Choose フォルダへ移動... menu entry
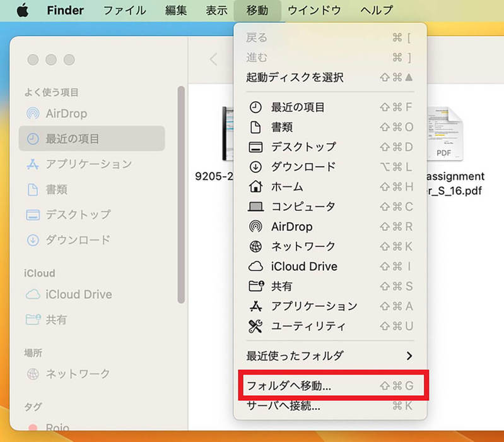 [330, 385]
